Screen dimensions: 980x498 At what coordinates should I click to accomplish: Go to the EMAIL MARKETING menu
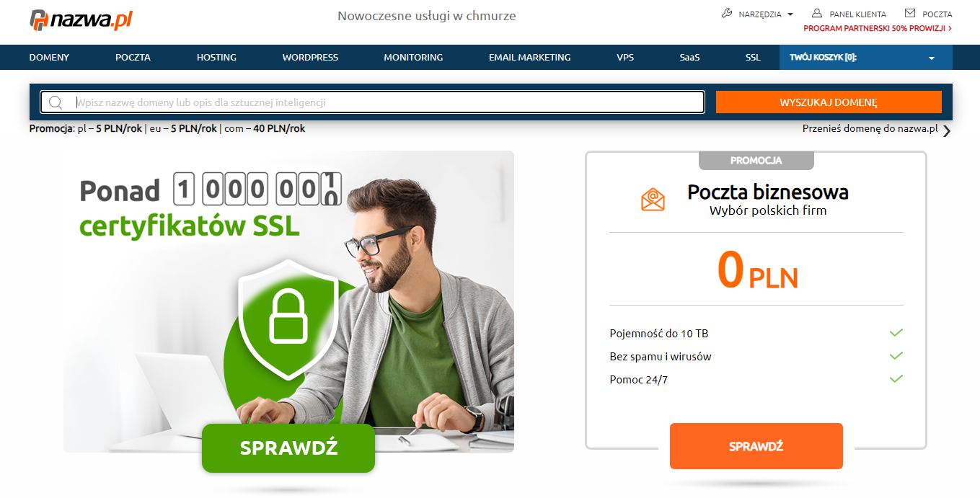[x=529, y=58]
